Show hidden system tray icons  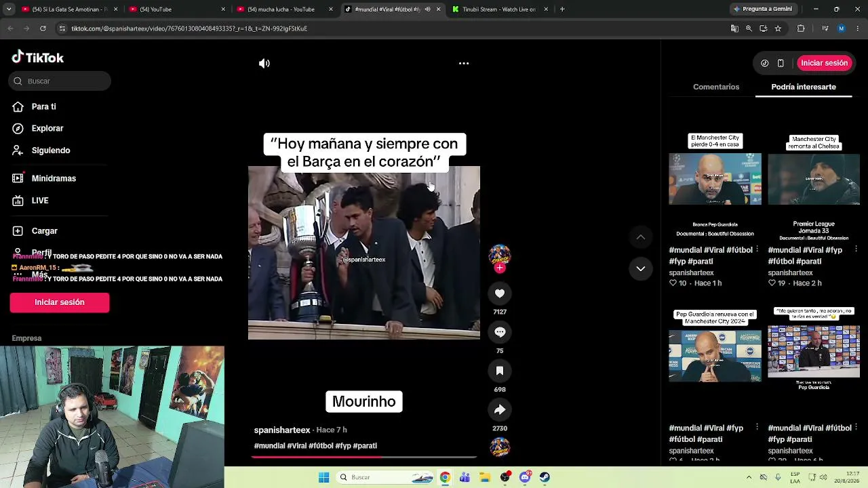pyautogui.click(x=749, y=477)
